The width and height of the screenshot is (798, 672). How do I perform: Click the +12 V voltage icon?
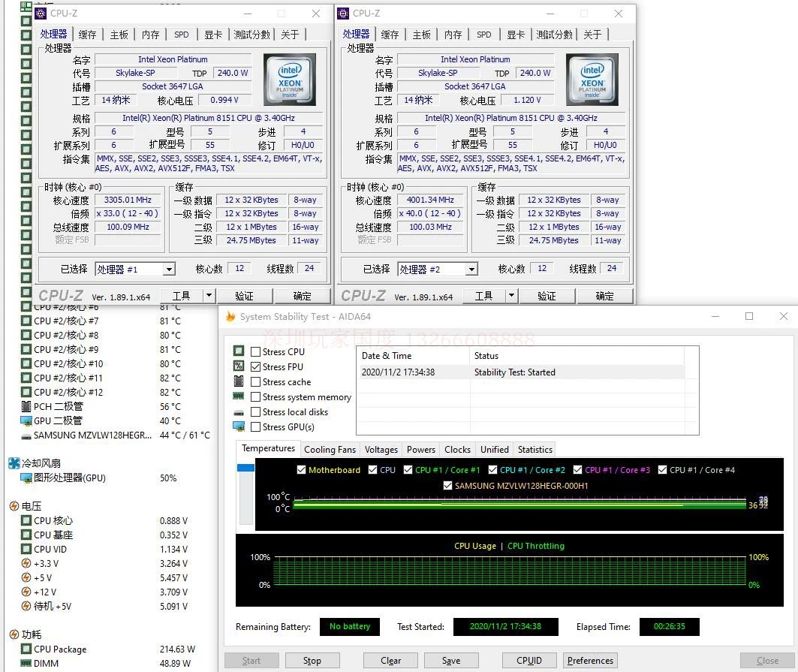click(26, 592)
